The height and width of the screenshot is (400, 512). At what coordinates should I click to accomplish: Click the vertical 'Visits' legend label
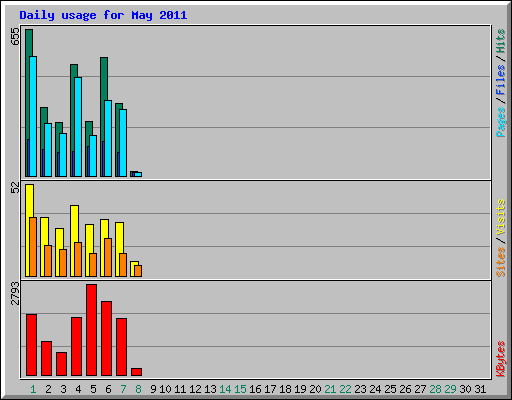click(x=500, y=218)
